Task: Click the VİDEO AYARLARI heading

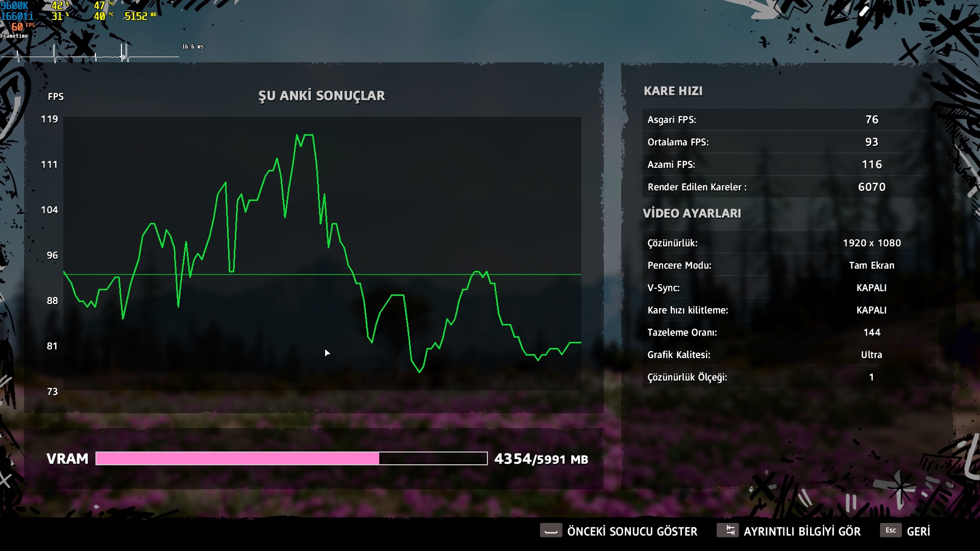Action: [x=692, y=213]
